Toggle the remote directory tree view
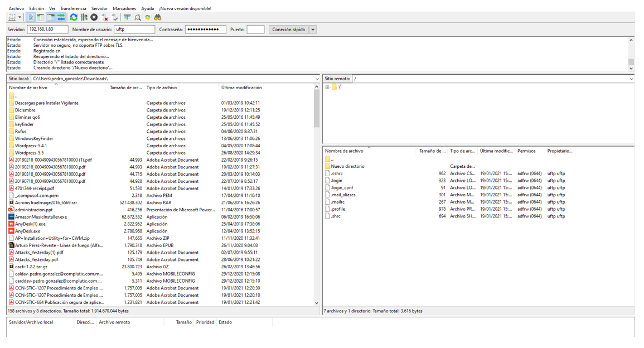 pyautogui.click(x=51, y=17)
